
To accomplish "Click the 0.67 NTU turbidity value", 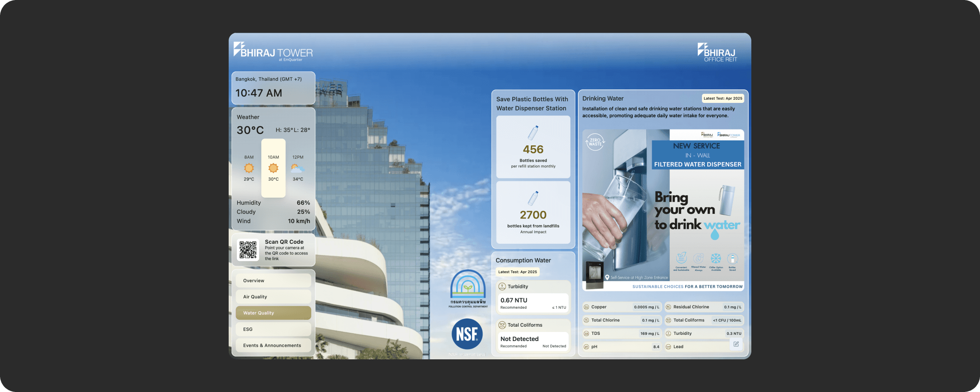I will 514,300.
